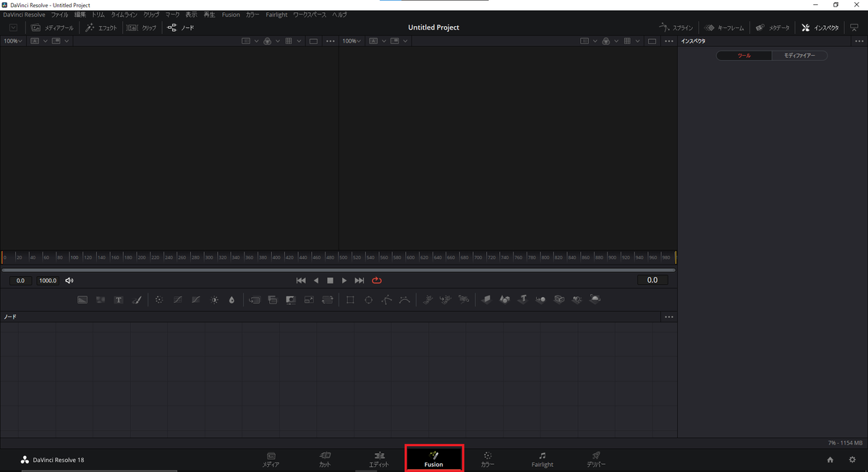Add a Channel Booleans node from the toolbar
The width and height of the screenshot is (868, 472).
(273, 299)
